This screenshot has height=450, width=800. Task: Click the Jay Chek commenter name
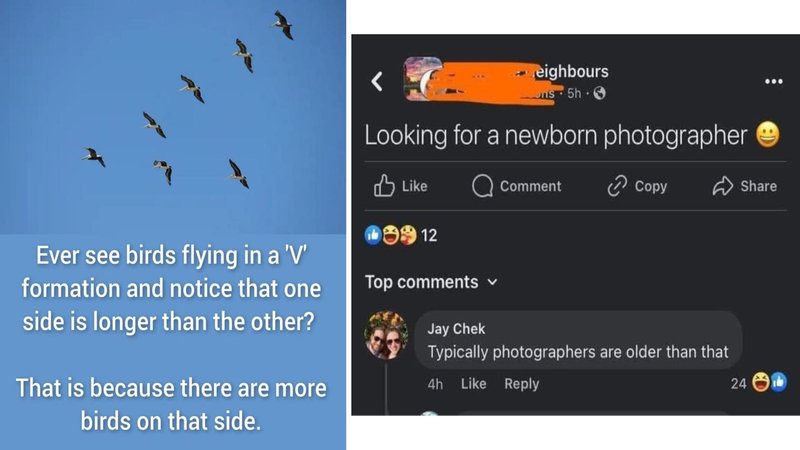coord(454,329)
